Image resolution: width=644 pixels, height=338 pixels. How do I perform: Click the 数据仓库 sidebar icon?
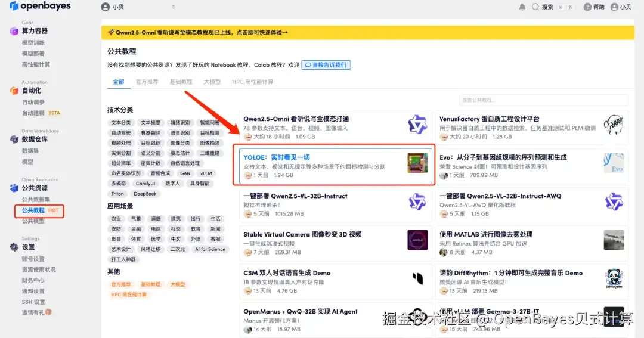14,139
